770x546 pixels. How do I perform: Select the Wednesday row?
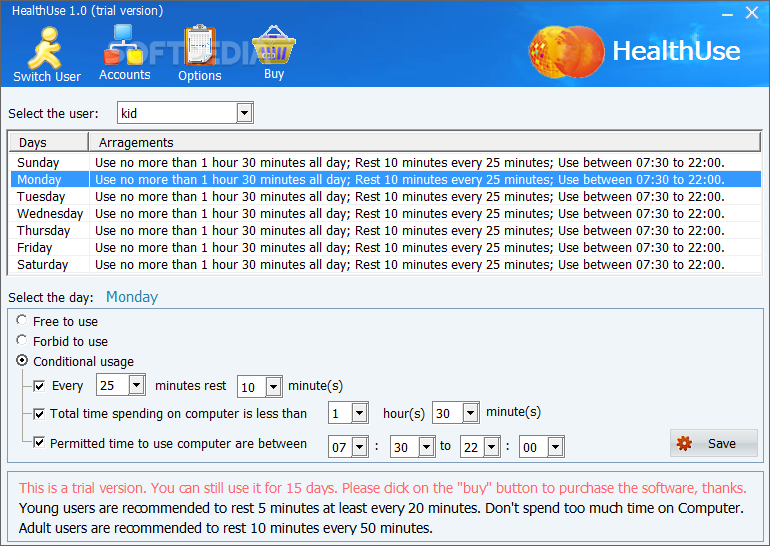coord(385,214)
